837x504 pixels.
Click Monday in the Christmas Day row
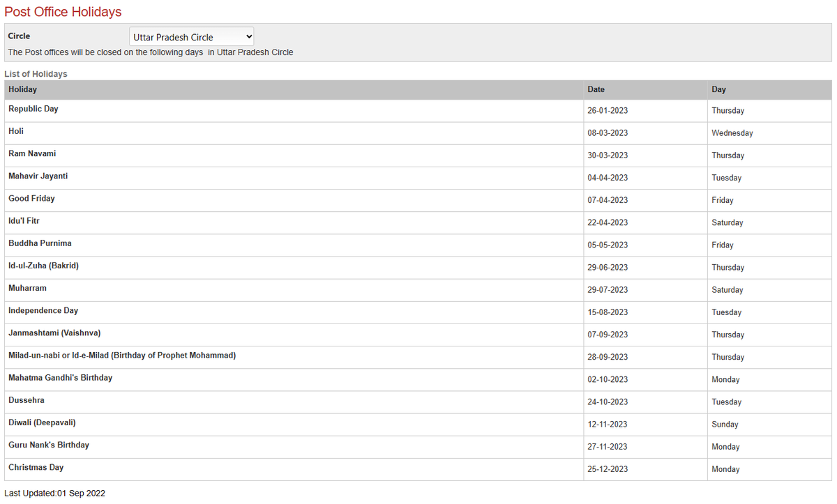click(725, 469)
